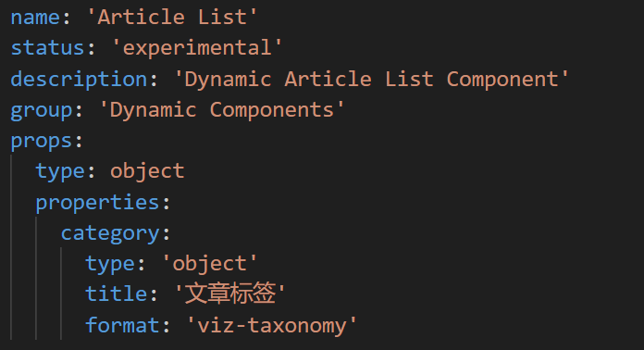
Task: Click the 'format' key
Action: pyautogui.click(x=122, y=325)
